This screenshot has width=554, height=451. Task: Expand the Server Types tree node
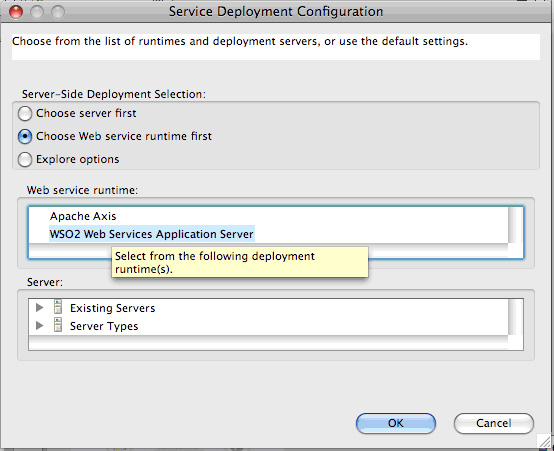point(40,326)
